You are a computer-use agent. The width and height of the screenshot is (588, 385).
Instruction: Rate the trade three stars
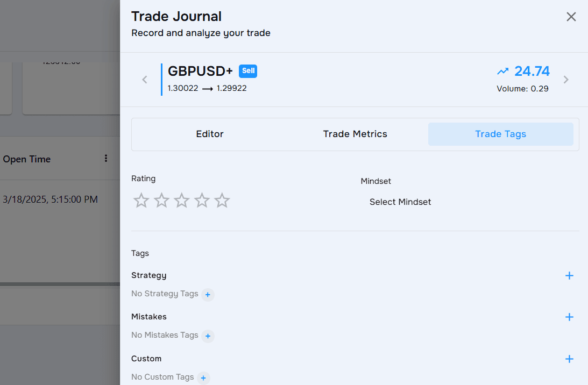pos(181,200)
